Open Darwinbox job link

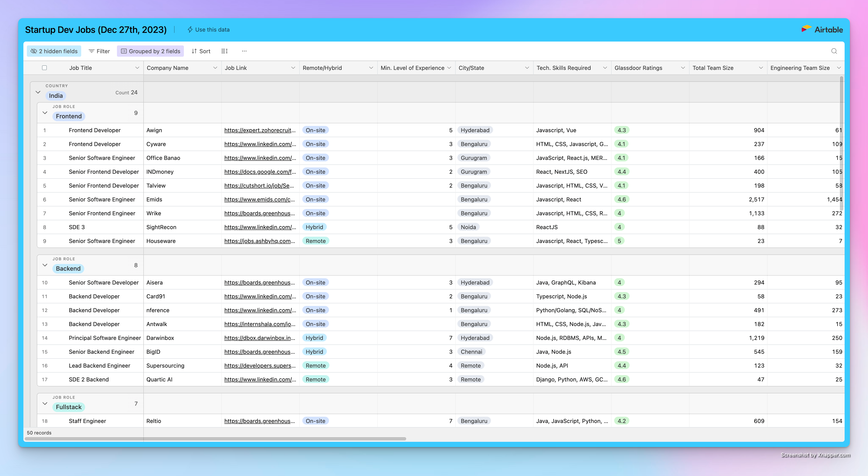coord(259,338)
